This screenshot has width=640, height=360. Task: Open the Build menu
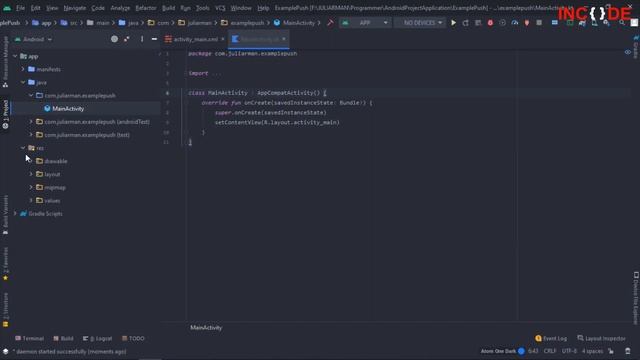point(168,8)
